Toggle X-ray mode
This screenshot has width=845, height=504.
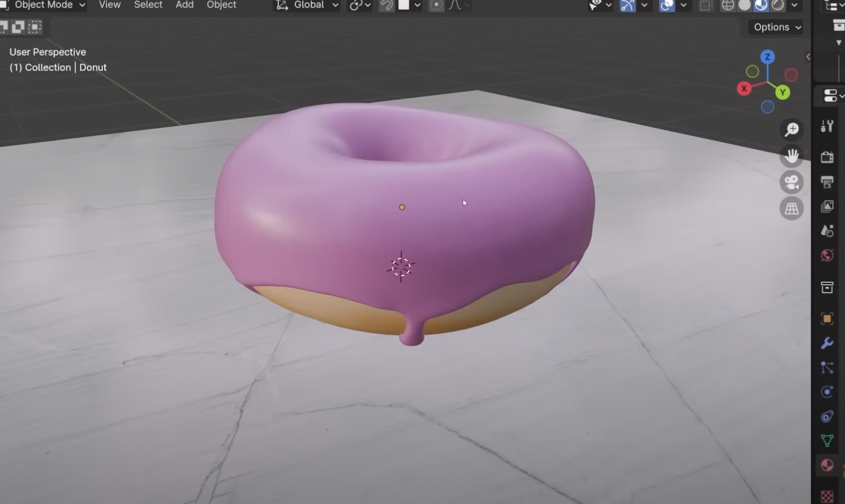click(705, 5)
